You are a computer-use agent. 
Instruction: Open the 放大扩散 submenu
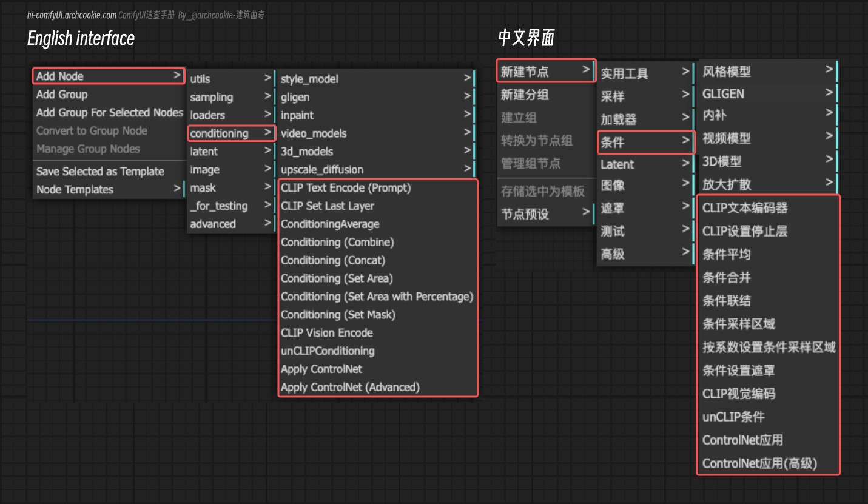click(x=769, y=184)
